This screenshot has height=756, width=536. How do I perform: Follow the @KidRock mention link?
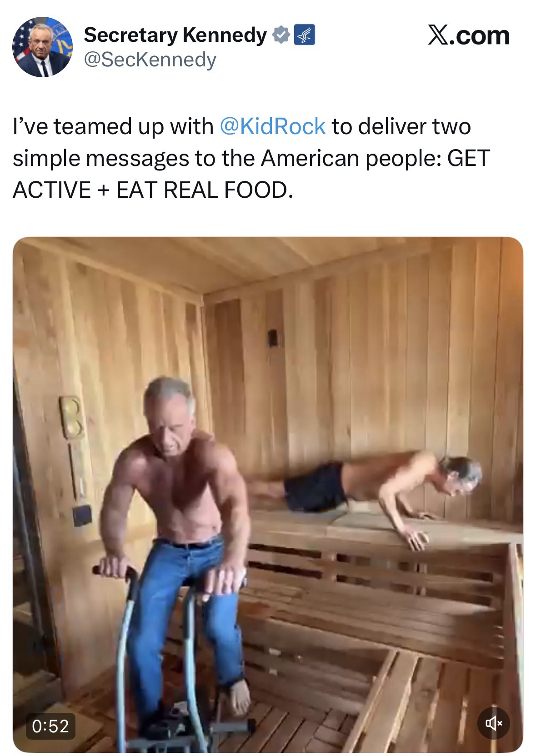click(272, 126)
